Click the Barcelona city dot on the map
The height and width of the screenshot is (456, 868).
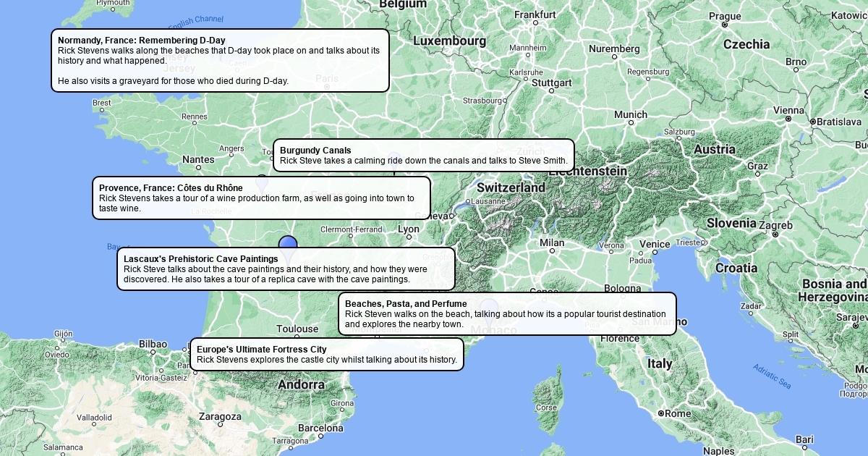click(x=320, y=437)
